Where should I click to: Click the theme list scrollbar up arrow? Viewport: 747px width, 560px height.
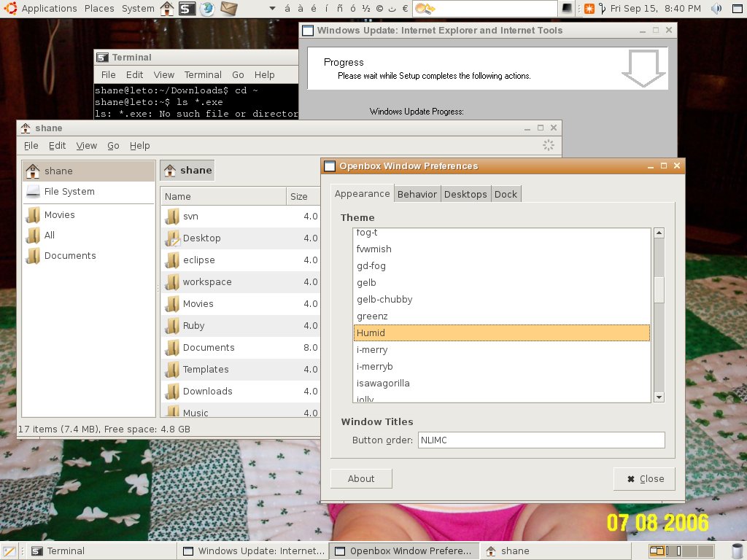tap(659, 233)
